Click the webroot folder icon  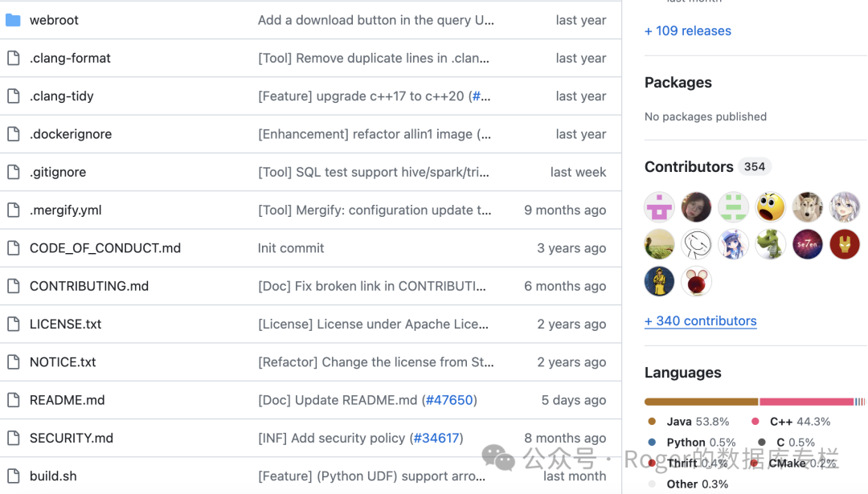[13, 20]
